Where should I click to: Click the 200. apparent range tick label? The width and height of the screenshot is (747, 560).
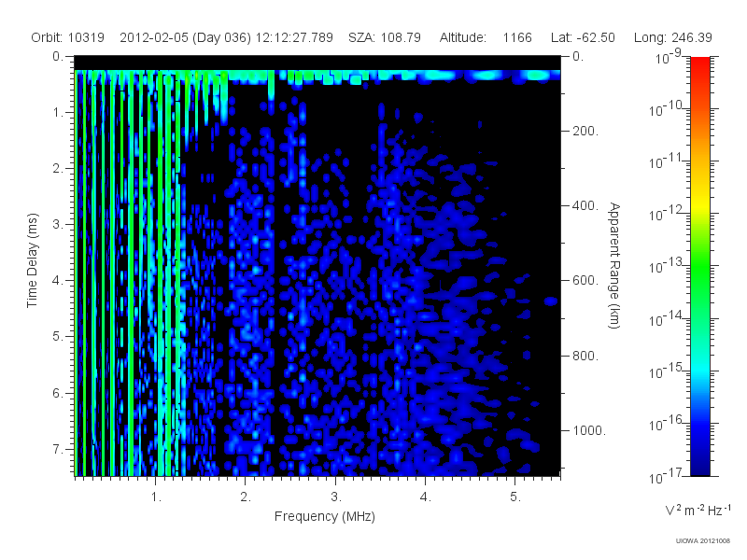(585, 131)
